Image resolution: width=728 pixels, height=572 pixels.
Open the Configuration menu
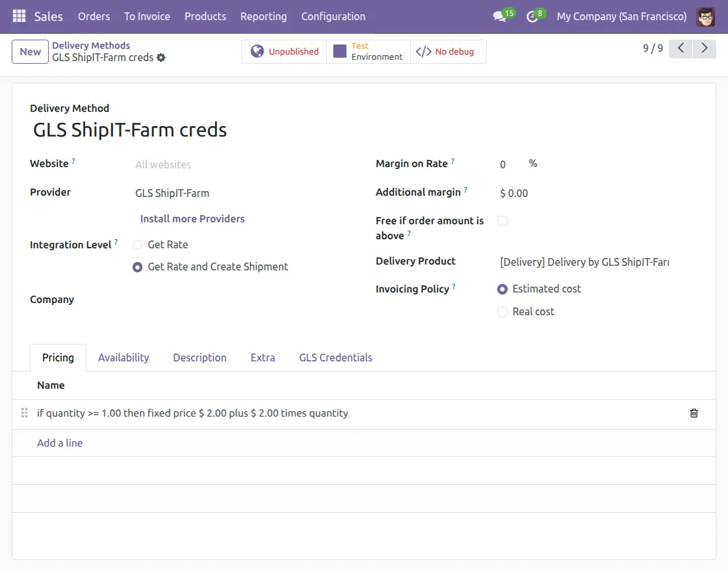pyautogui.click(x=333, y=16)
